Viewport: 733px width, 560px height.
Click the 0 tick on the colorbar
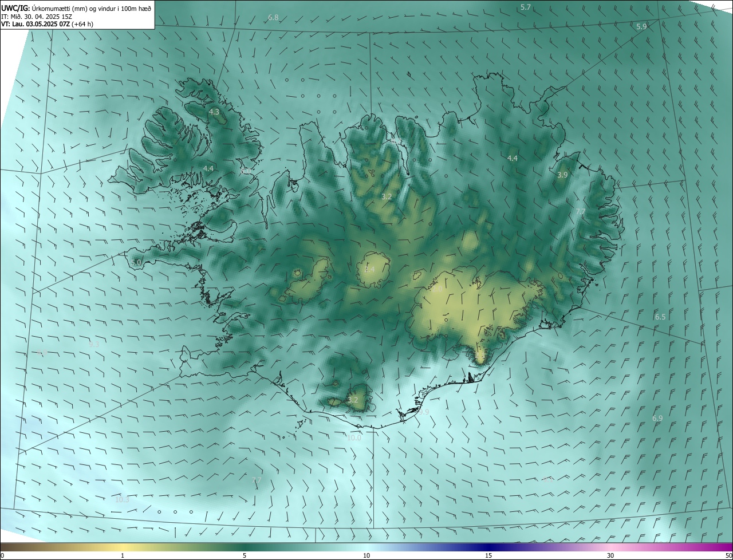(x=2, y=556)
